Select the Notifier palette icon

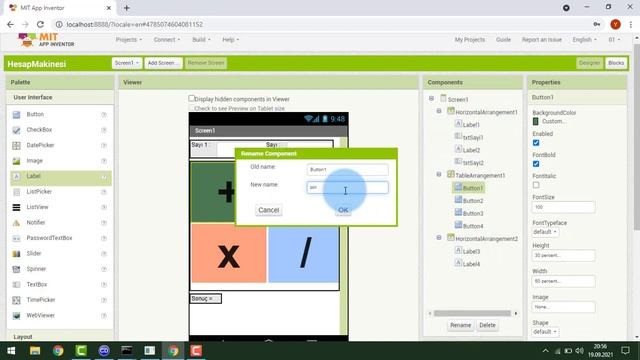point(16,223)
